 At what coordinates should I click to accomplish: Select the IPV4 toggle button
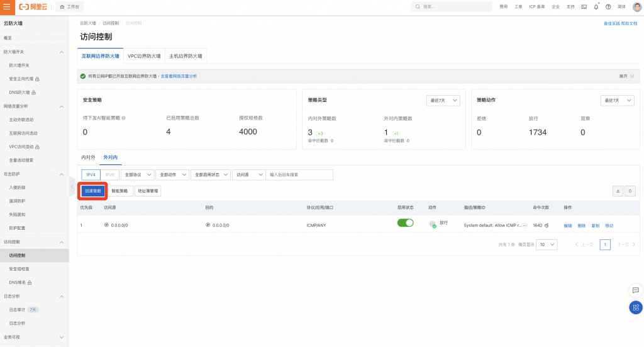(x=91, y=174)
